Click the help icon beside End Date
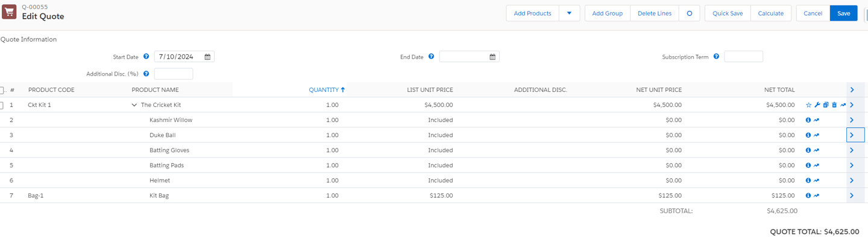Screen dimensions: 868x247 click(431, 57)
